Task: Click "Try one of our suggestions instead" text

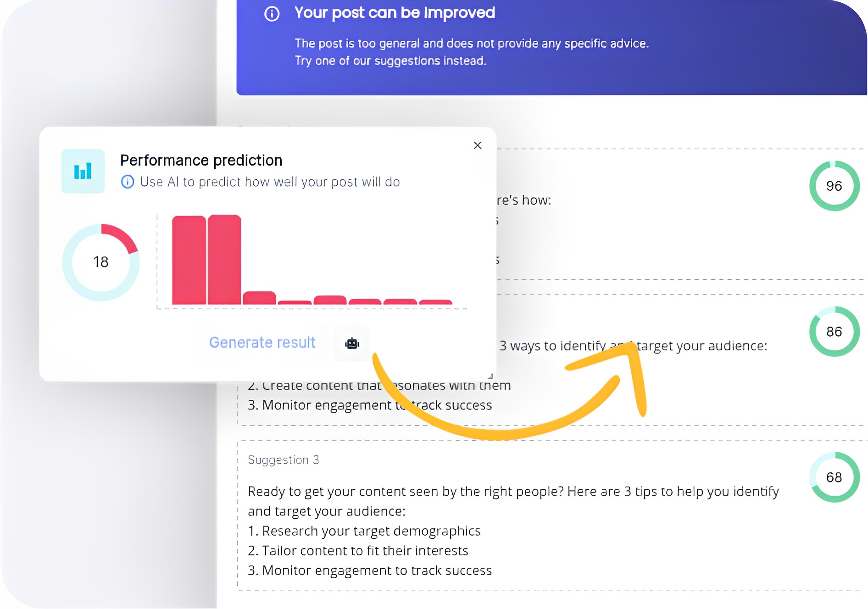Action: click(390, 61)
